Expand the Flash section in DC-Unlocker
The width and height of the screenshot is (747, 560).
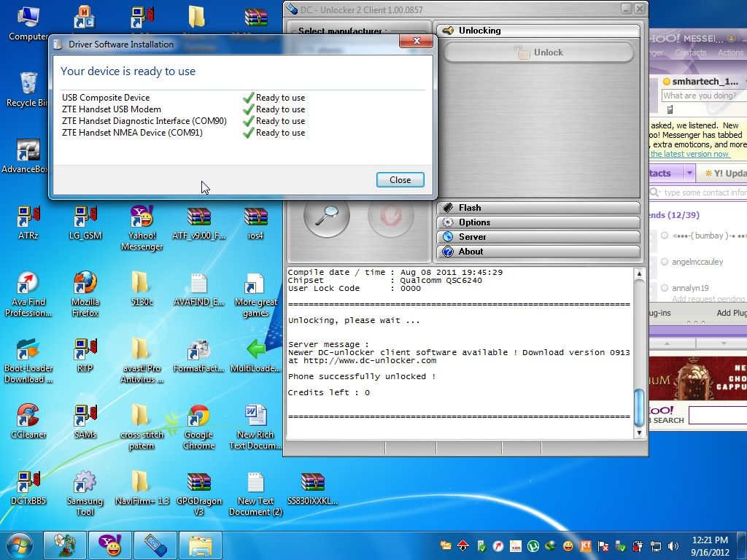pyautogui.click(x=538, y=208)
